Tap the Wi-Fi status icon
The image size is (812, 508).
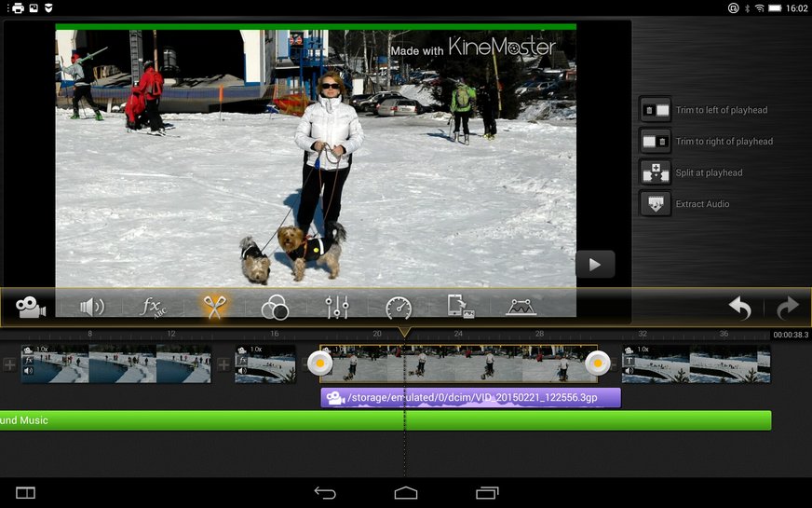click(x=760, y=7)
